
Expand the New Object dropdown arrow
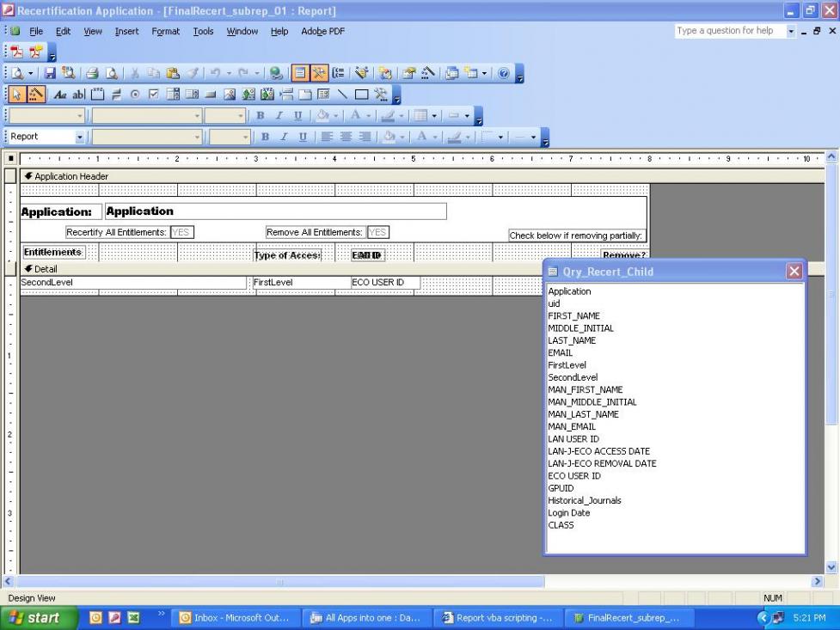tap(484, 73)
